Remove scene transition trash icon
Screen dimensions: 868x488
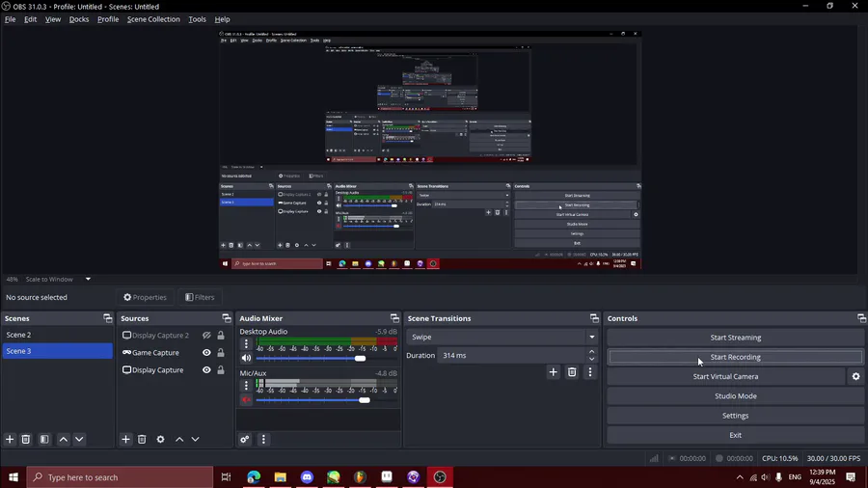(572, 372)
